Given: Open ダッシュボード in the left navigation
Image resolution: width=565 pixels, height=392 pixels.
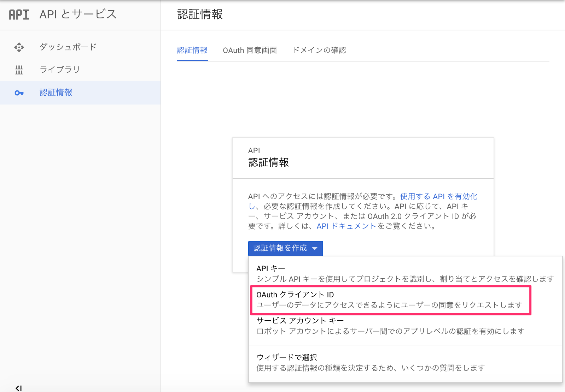Looking at the screenshot, I should (x=68, y=47).
